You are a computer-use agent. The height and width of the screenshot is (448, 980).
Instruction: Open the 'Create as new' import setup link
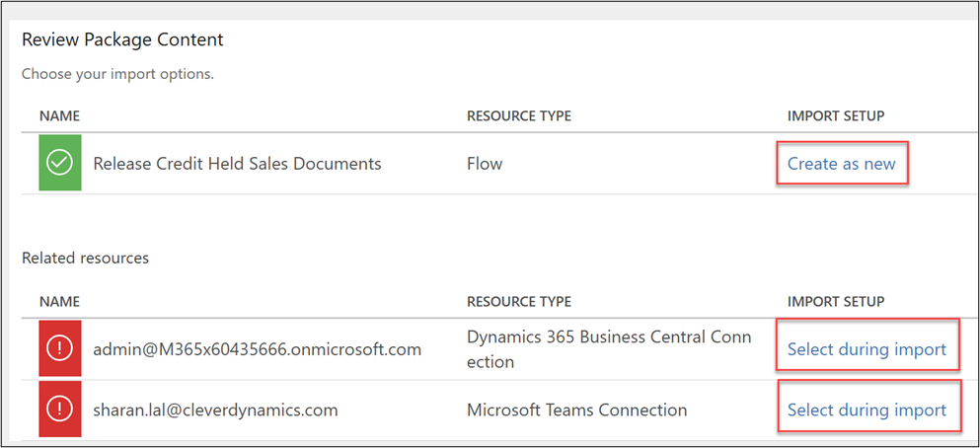(x=841, y=164)
